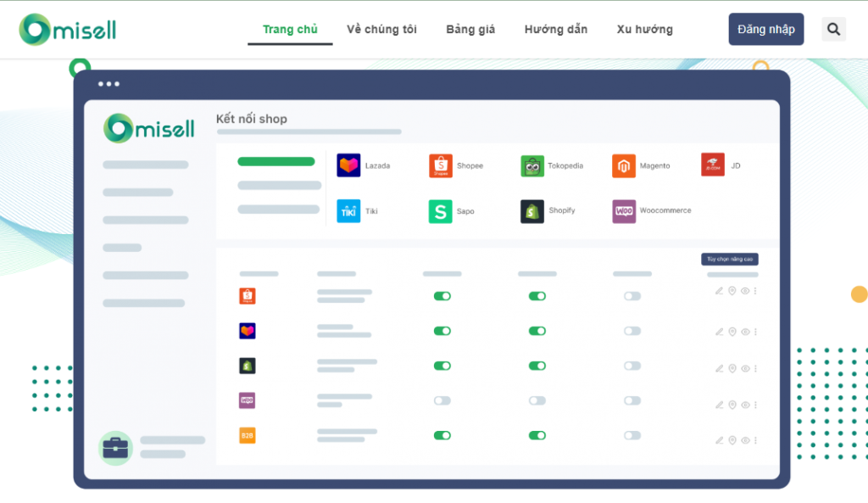
Task: Click the Omisell logo inside the dashboard
Action: (x=149, y=129)
